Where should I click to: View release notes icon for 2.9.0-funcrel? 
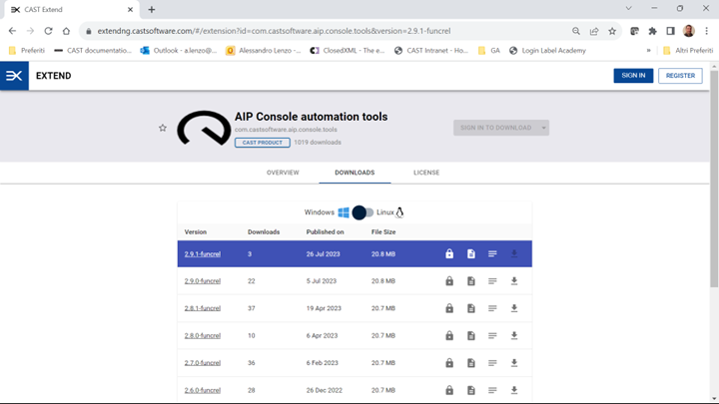492,281
